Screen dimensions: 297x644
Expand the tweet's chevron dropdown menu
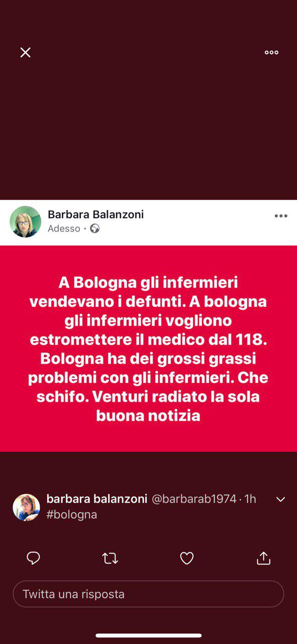(280, 499)
